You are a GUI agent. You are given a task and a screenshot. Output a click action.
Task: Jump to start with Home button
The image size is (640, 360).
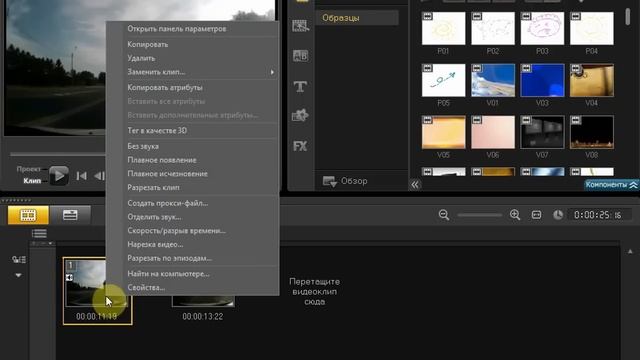coord(81,176)
